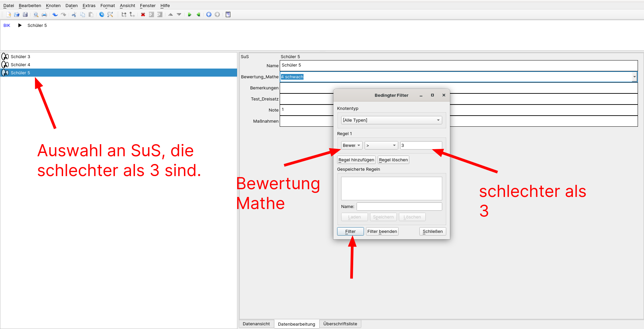Open Configure Data Types gear icon

click(102, 14)
